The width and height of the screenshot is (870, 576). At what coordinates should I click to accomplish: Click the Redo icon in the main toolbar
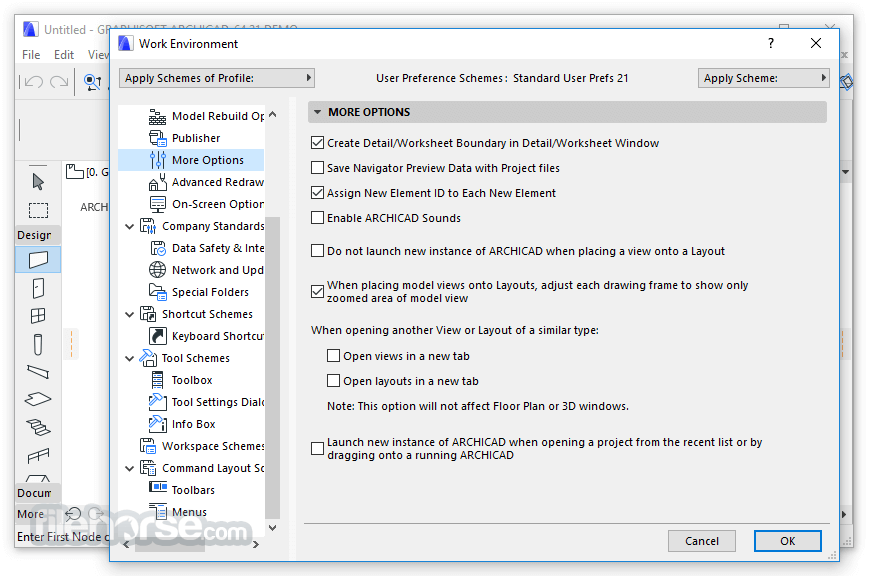[59, 82]
